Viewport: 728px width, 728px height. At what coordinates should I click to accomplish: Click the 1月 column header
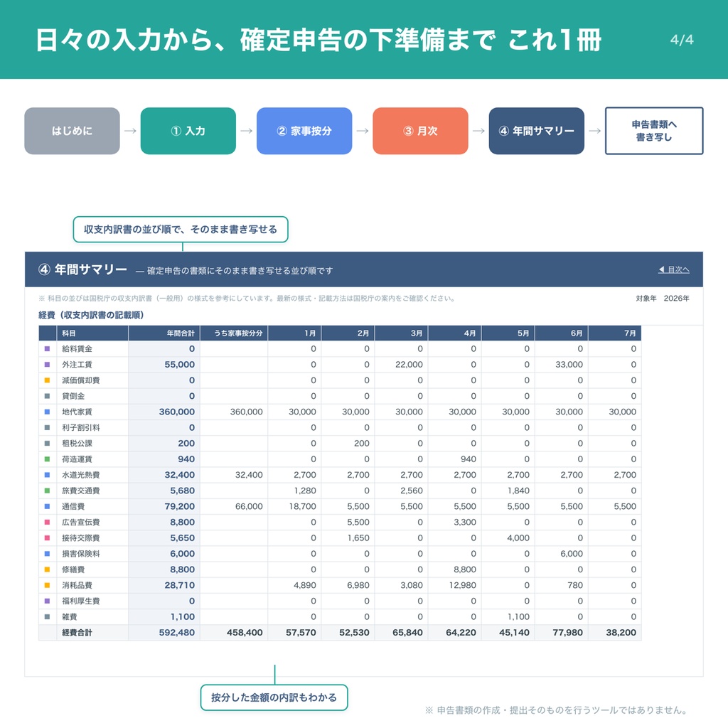[294, 333]
